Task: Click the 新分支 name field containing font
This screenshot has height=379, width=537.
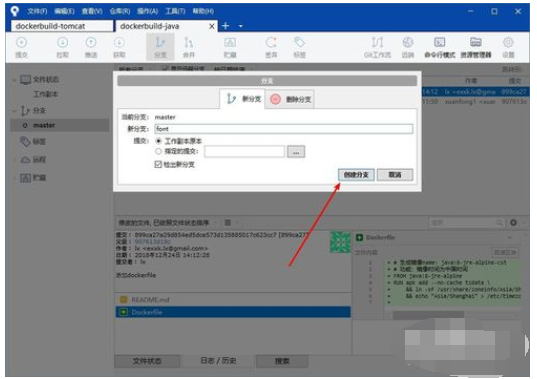Action: point(284,129)
